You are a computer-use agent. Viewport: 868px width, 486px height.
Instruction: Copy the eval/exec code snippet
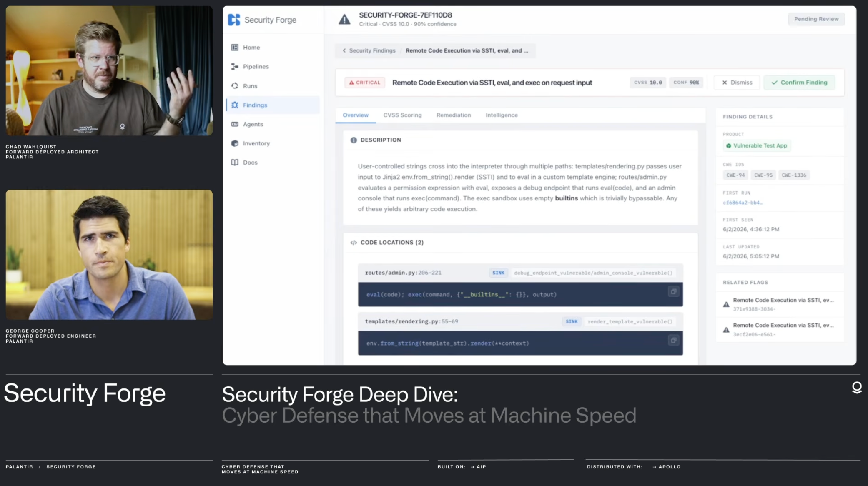673,292
